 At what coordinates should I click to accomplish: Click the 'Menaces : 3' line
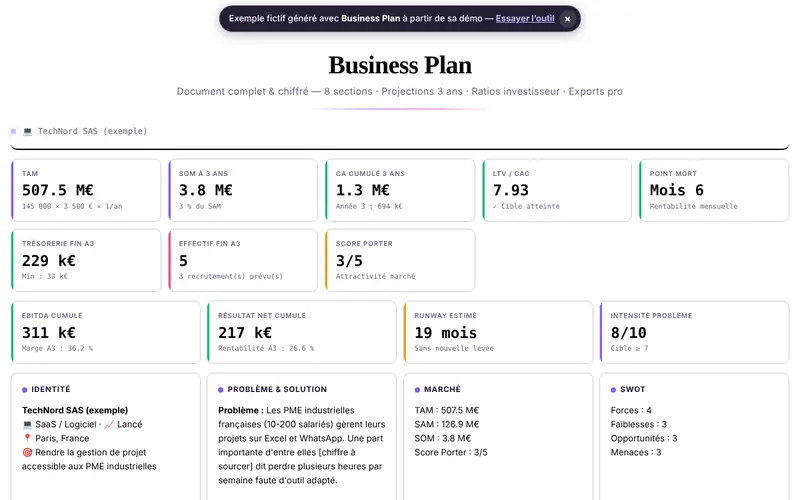(x=636, y=453)
